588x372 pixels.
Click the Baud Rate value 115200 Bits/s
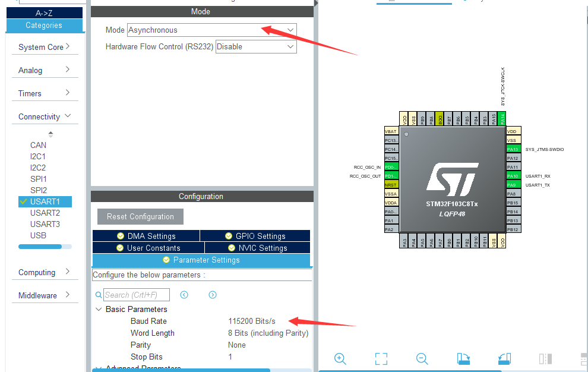[x=252, y=321]
